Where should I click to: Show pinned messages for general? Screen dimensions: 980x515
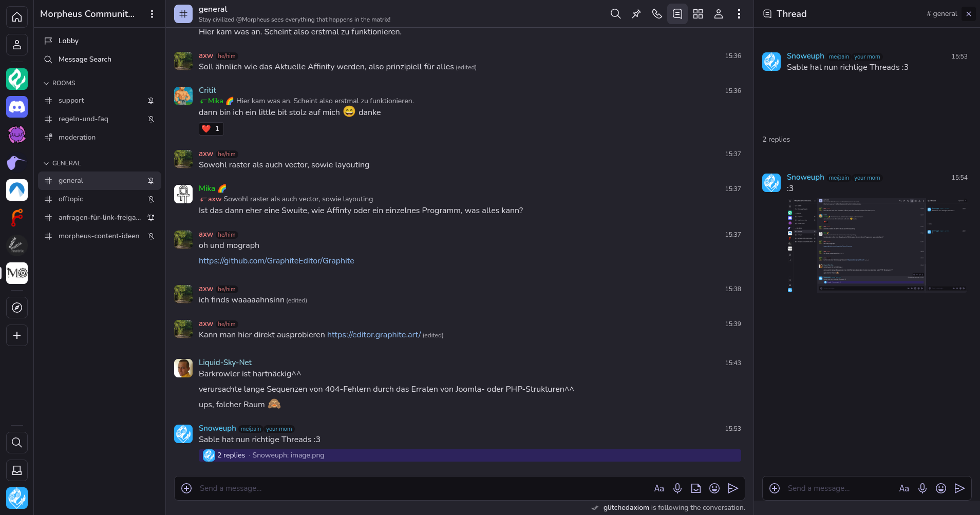(x=636, y=14)
